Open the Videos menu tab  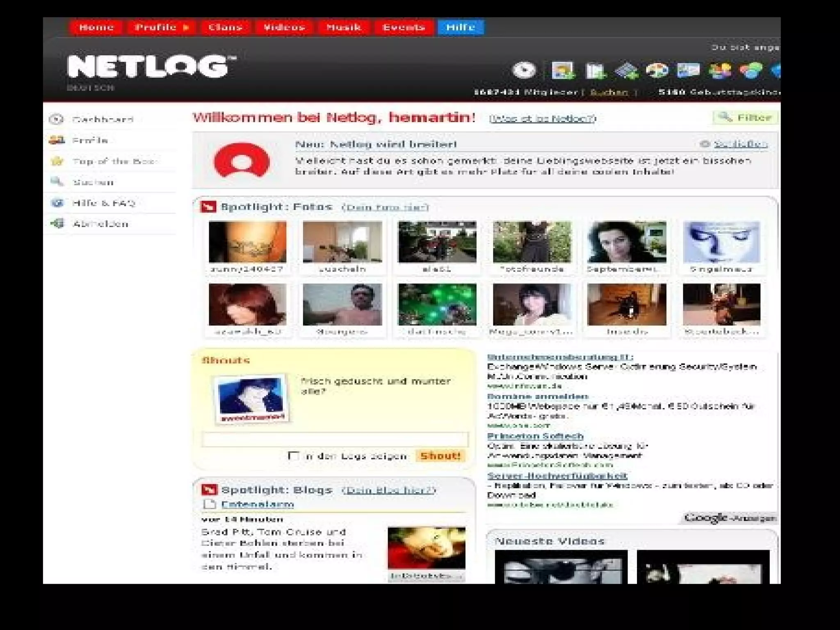click(x=284, y=27)
